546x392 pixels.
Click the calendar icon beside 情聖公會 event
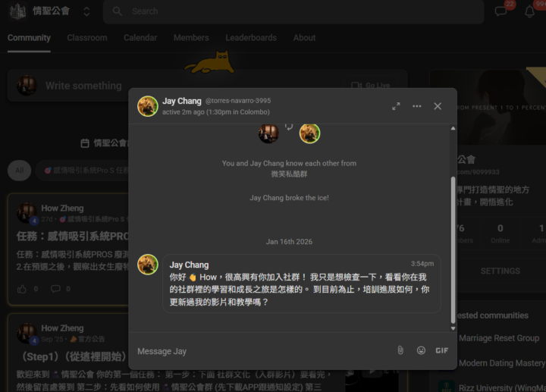click(85, 143)
